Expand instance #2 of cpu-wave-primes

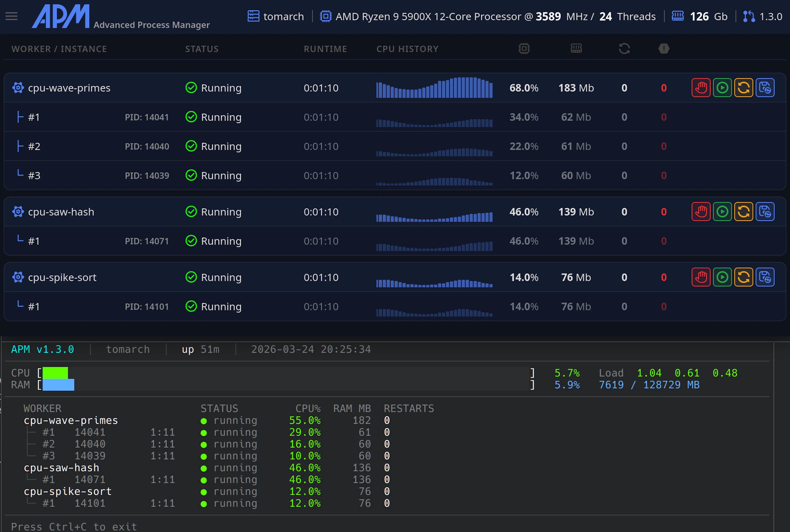(34, 146)
